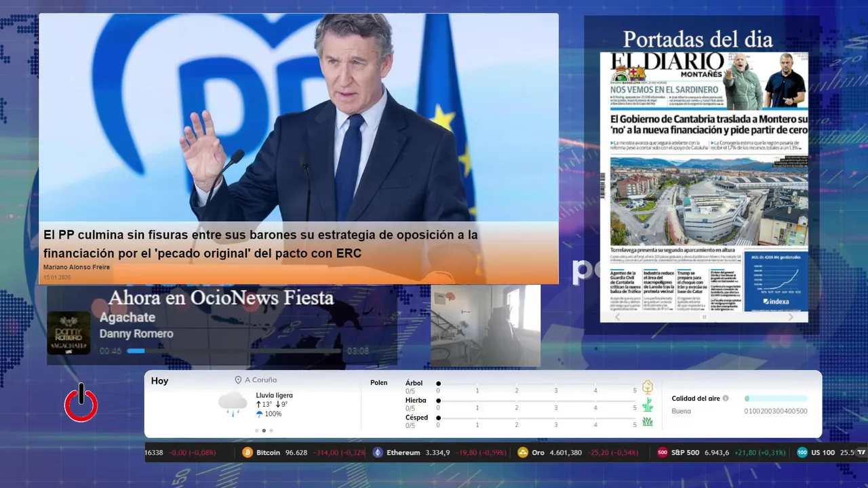The width and height of the screenshot is (868, 488).
Task: Click the 'Césped' pollen label
Action: click(416, 418)
